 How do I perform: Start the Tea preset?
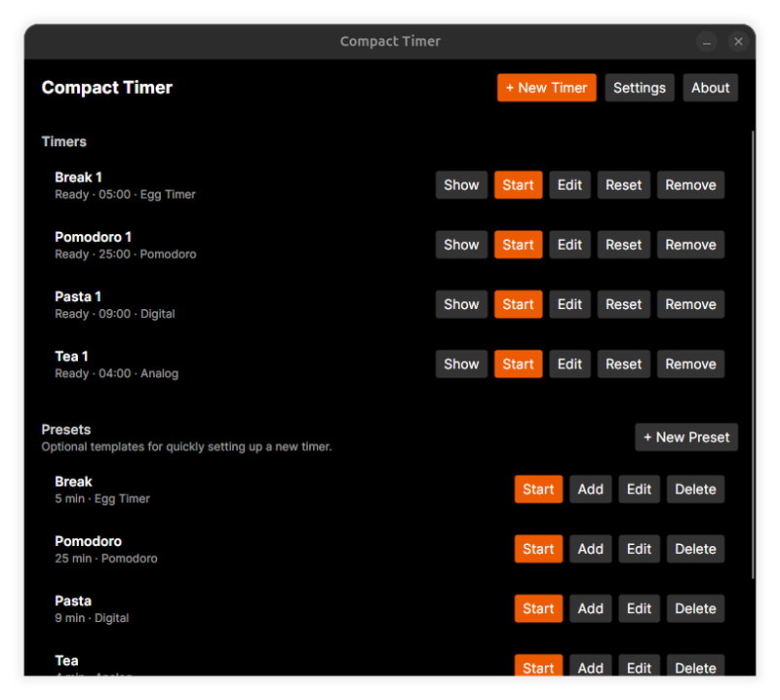(538, 666)
